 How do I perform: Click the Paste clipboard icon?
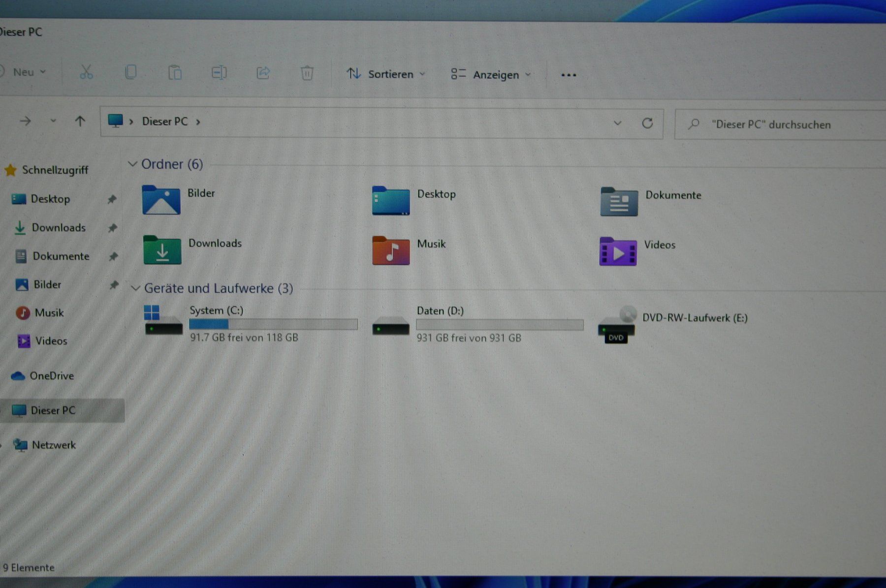[175, 73]
